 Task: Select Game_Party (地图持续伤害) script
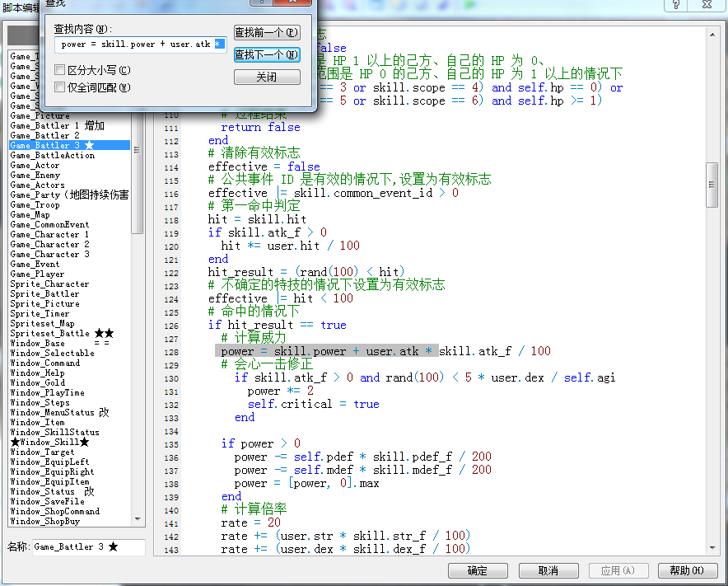click(69, 195)
